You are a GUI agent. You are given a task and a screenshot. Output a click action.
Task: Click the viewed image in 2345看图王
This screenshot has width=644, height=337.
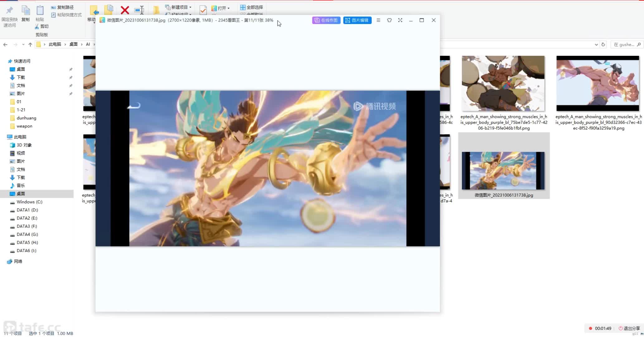point(267,168)
